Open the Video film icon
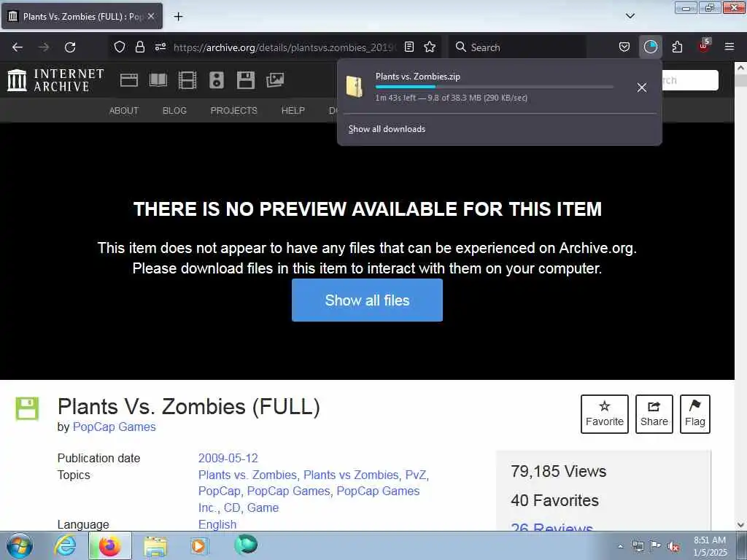This screenshot has width=747, height=560. point(187,80)
